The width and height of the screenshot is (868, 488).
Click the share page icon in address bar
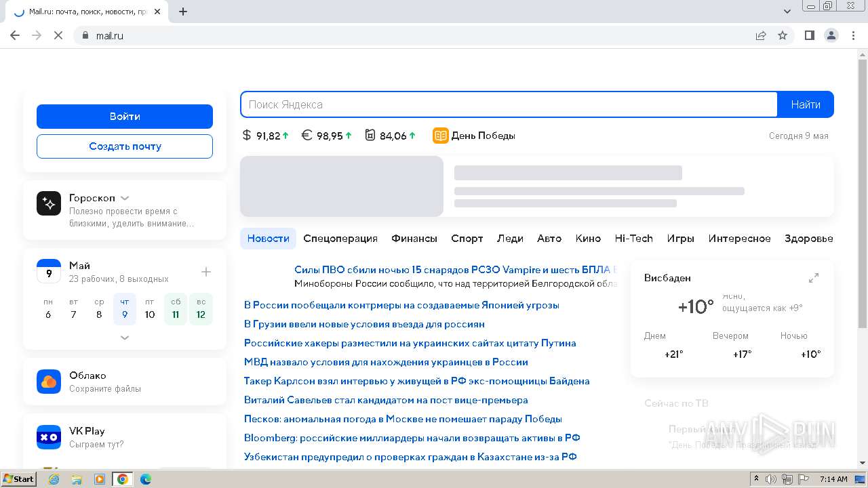(x=761, y=35)
